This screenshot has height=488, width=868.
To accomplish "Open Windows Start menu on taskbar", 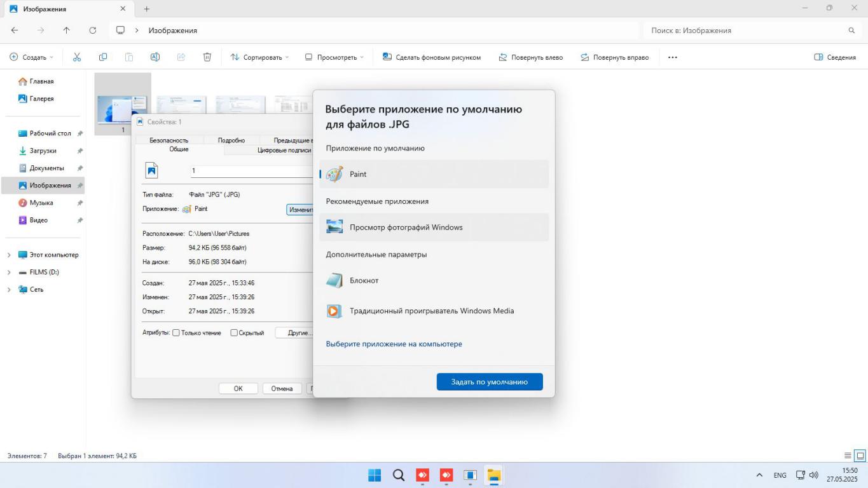I will pos(375,475).
